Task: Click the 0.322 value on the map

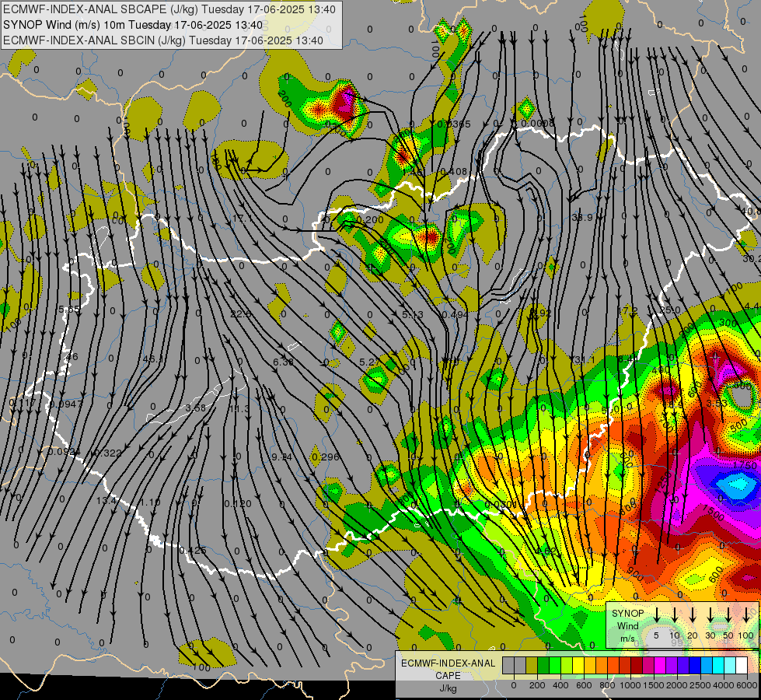Action: coord(108,453)
